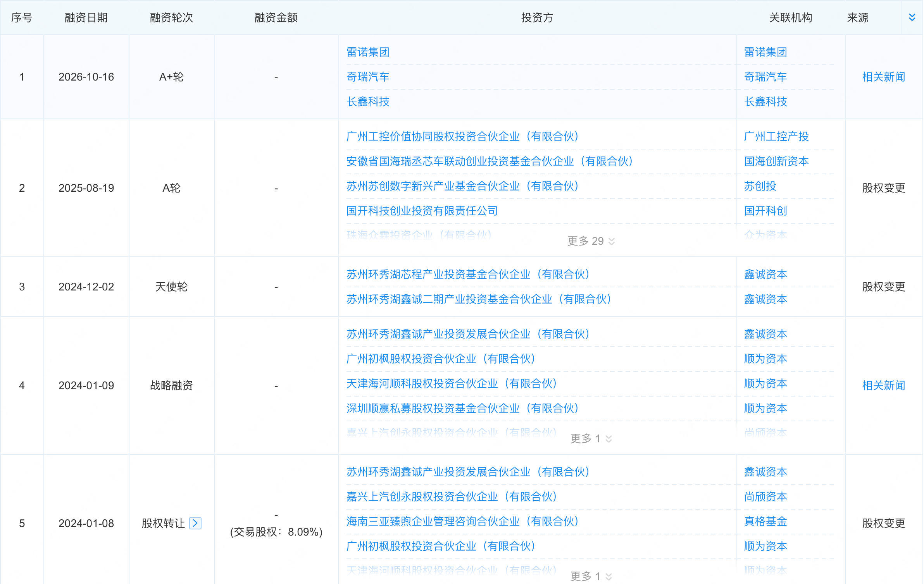
Task: Expand 更多 1 in the 股权转让 row
Action: 591,576
